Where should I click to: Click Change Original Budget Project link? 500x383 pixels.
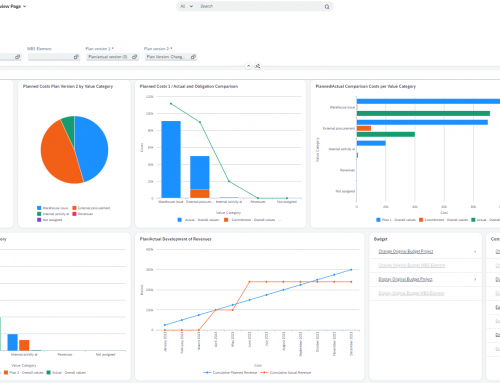[406, 251]
